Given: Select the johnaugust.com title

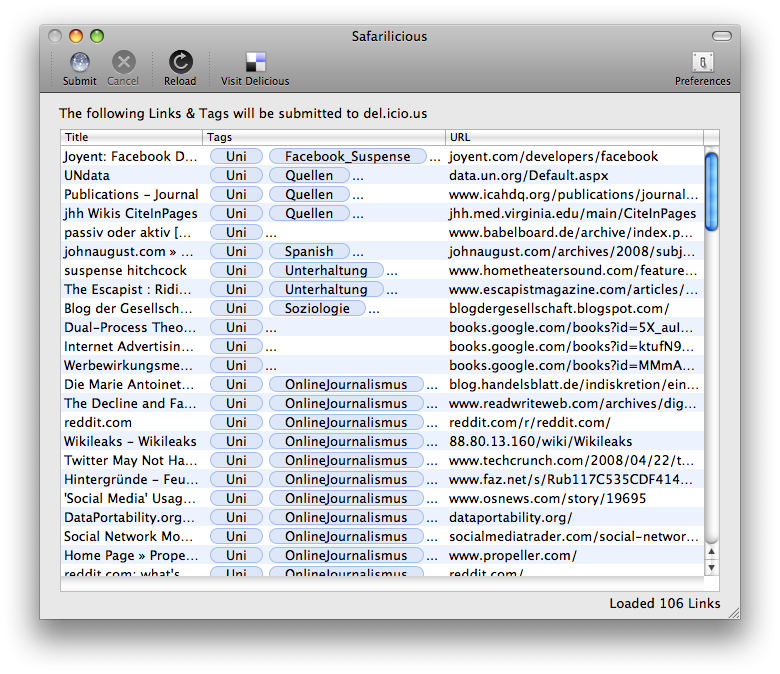Looking at the screenshot, I should [128, 252].
